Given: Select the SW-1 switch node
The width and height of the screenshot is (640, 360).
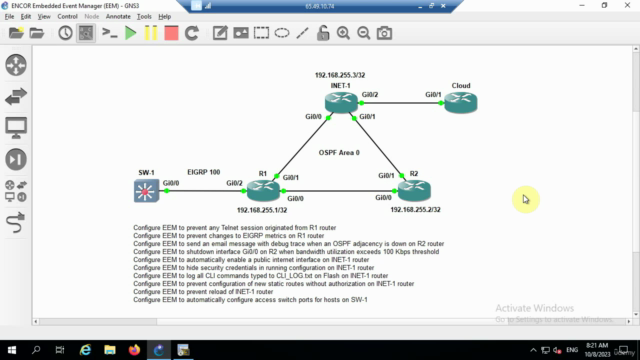Looking at the screenshot, I should point(147,191).
